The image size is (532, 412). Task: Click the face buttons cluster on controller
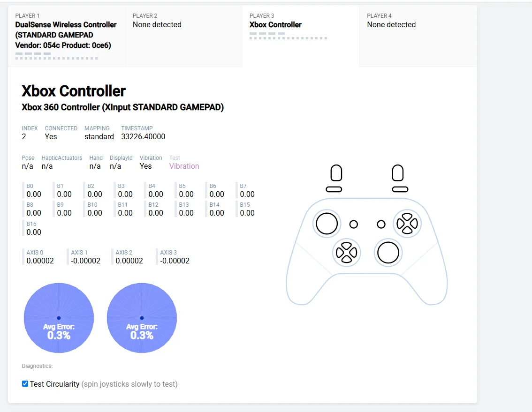click(407, 224)
